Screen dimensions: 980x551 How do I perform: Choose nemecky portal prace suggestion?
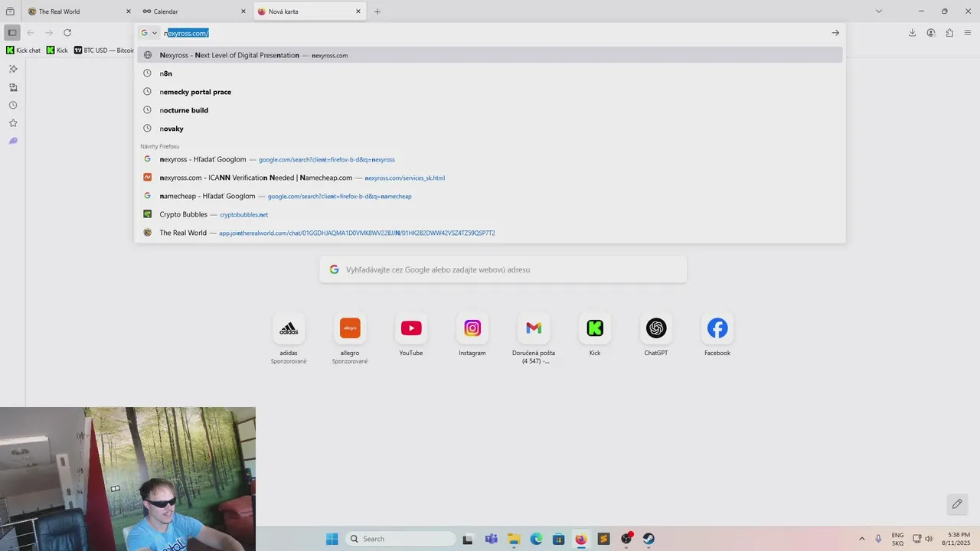(x=490, y=92)
